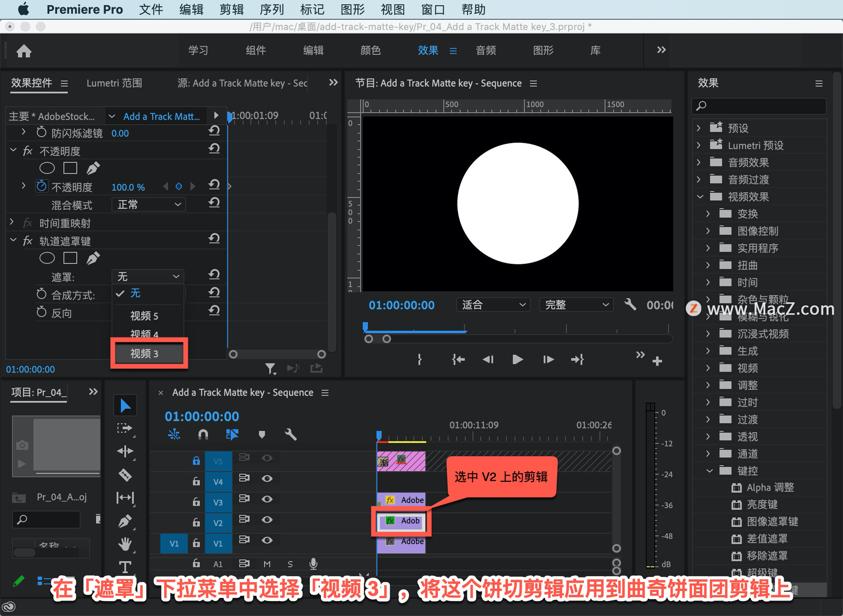
Task: Toggle snap in timeline magnet icon
Action: coord(203,434)
